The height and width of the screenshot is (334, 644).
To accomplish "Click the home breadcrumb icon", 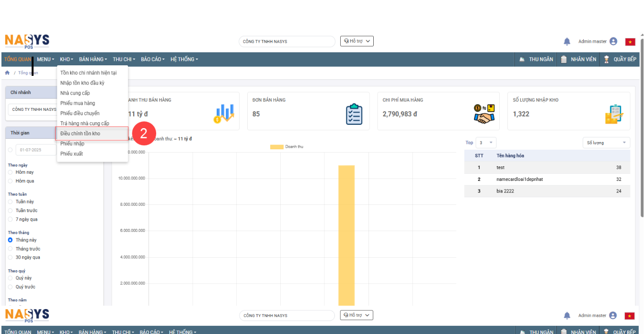I will tap(7, 73).
